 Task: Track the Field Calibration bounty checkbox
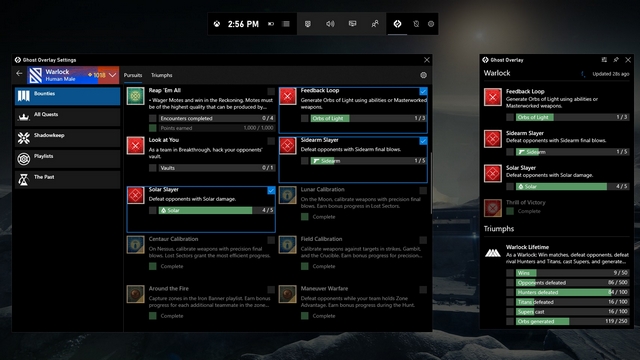click(423, 240)
